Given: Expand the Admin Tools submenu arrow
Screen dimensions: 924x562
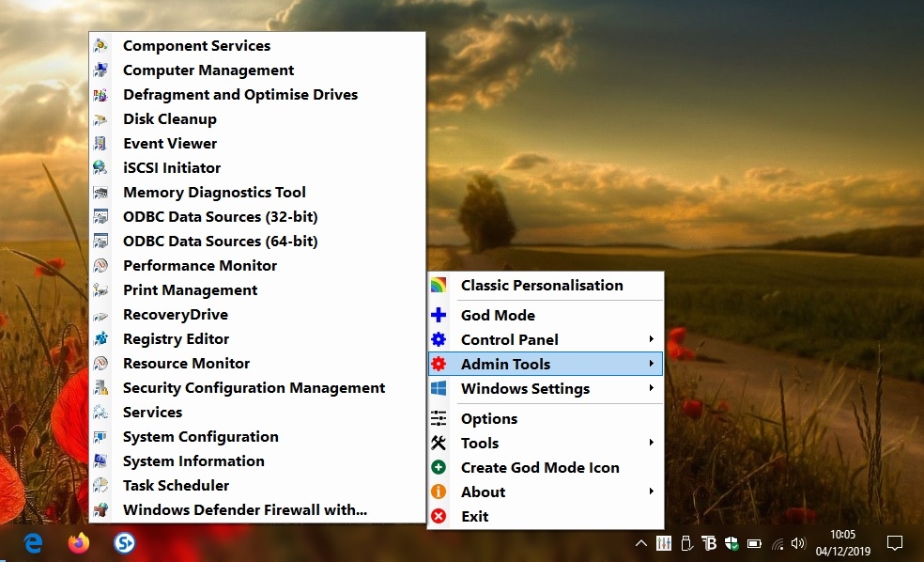Looking at the screenshot, I should coord(651,364).
